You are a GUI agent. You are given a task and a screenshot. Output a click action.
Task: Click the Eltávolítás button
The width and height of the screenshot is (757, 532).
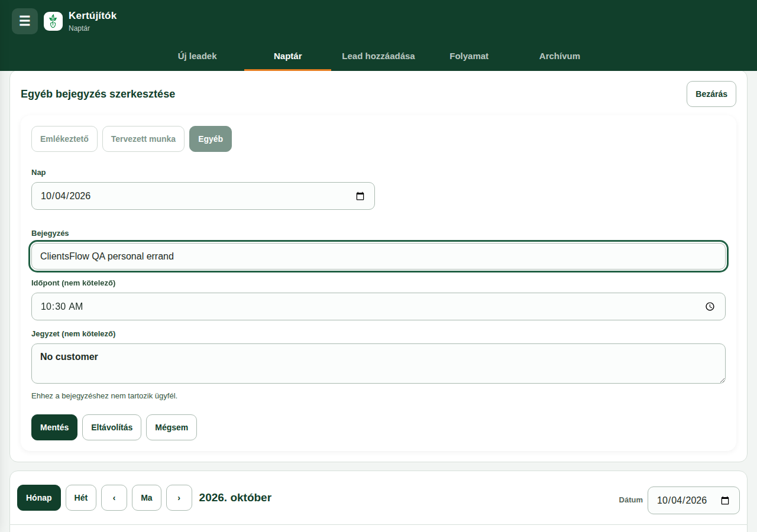[112, 427]
